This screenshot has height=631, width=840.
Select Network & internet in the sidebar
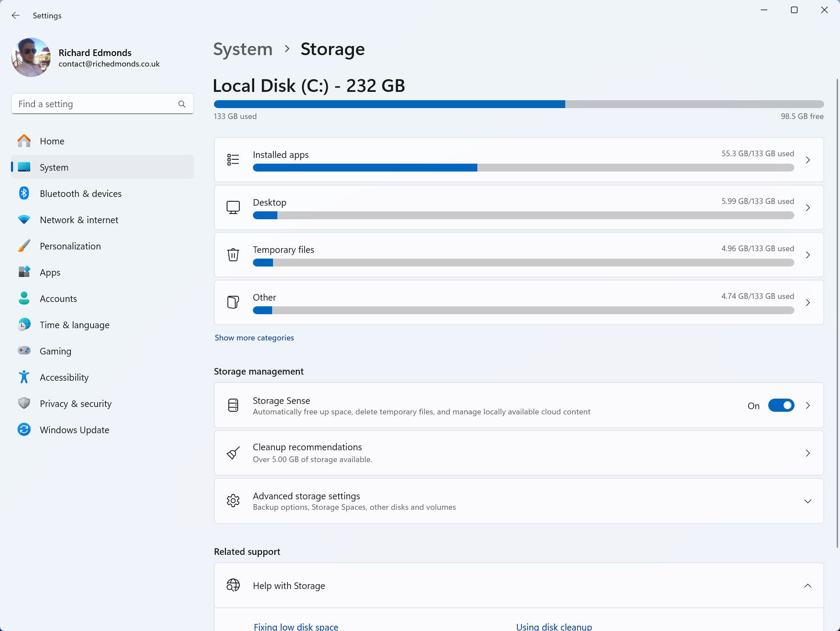(79, 220)
